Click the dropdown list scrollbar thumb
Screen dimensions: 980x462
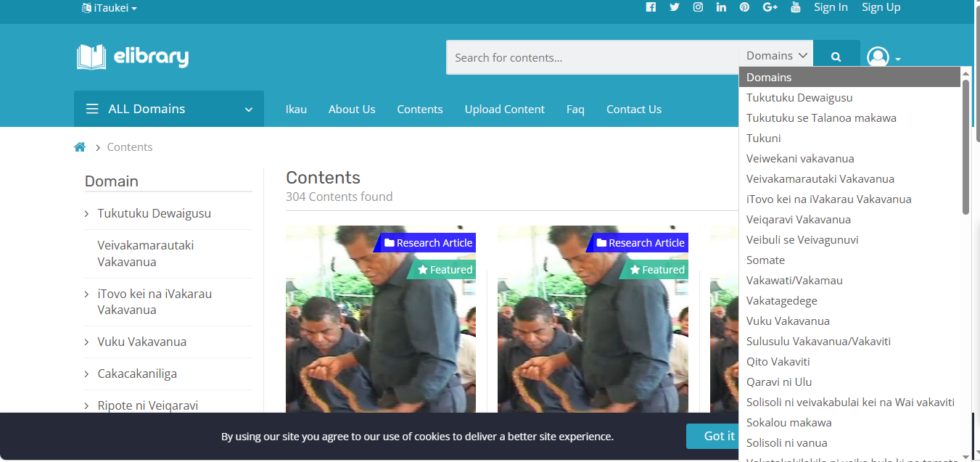(965, 147)
